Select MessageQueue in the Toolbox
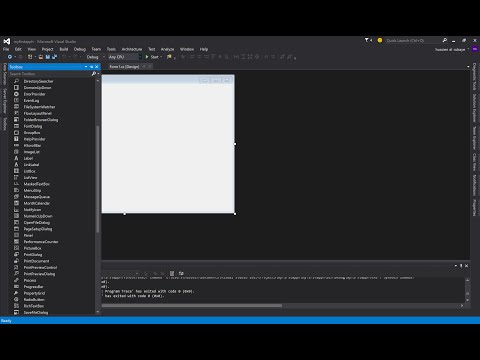The image size is (480, 360). pyautogui.click(x=37, y=197)
